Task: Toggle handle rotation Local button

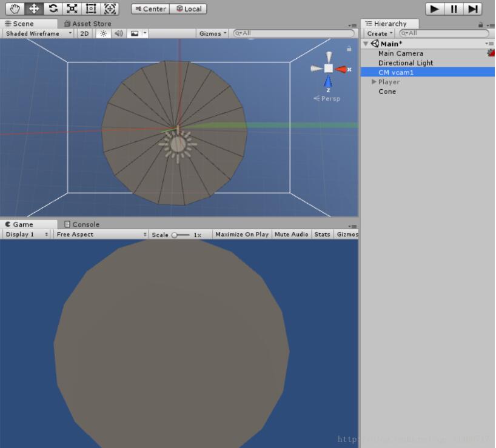Action: pyautogui.click(x=189, y=9)
